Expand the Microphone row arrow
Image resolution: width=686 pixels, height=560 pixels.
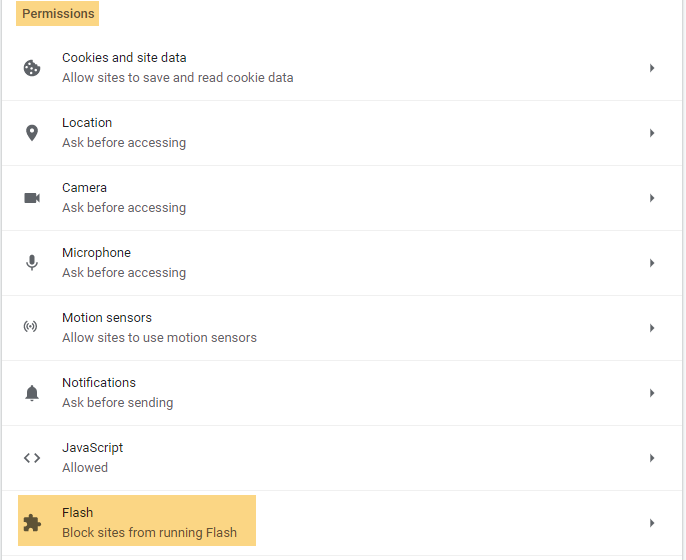(652, 263)
